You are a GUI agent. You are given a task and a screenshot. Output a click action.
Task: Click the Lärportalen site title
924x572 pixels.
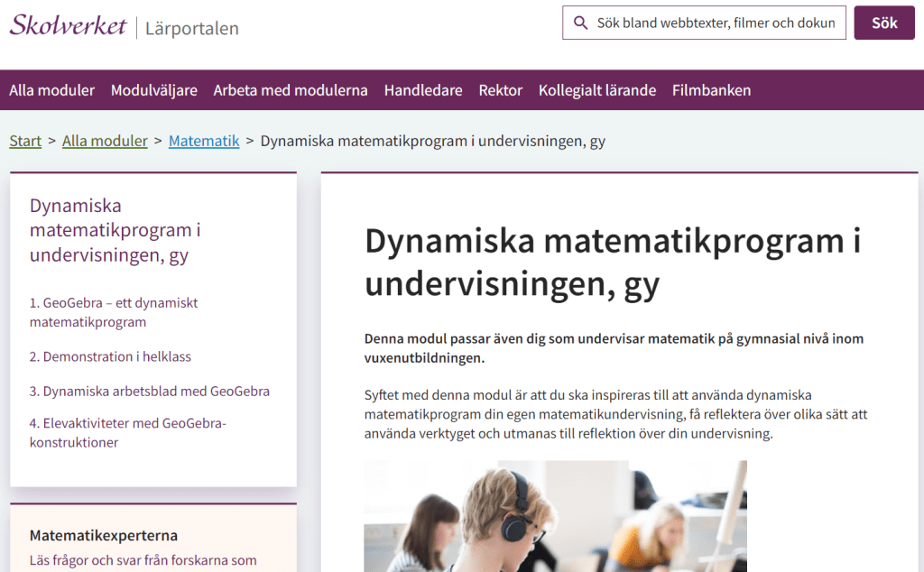[191, 29]
